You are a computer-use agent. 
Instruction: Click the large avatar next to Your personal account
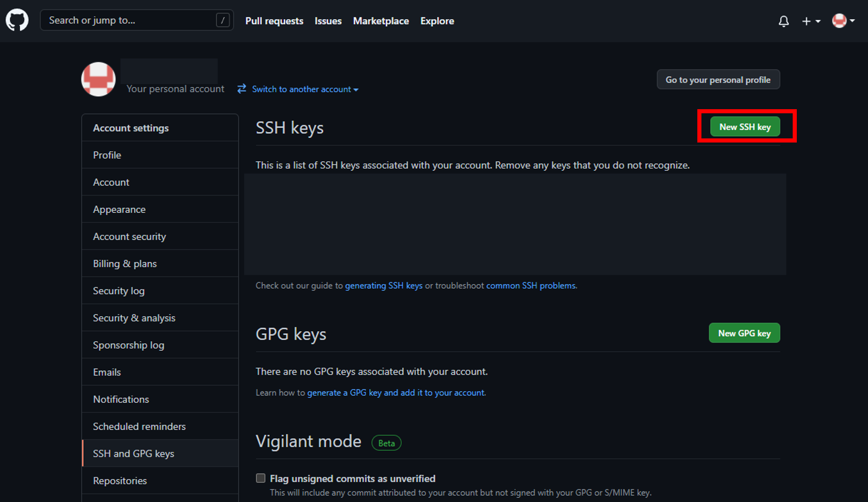(x=98, y=79)
